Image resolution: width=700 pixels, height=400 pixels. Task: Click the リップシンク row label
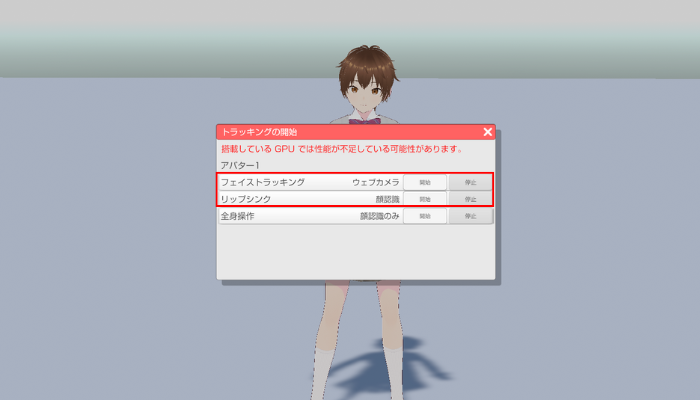tap(246, 199)
